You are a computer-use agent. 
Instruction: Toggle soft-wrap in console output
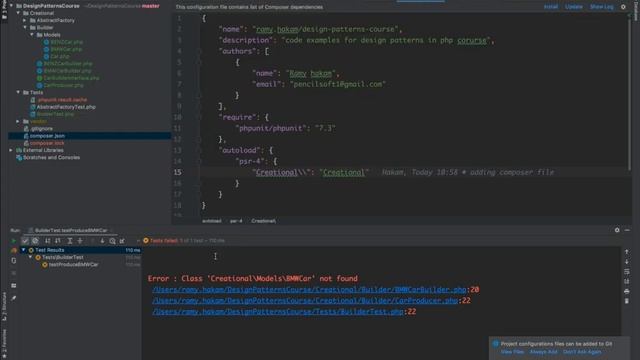pyautogui.click(x=627, y=271)
